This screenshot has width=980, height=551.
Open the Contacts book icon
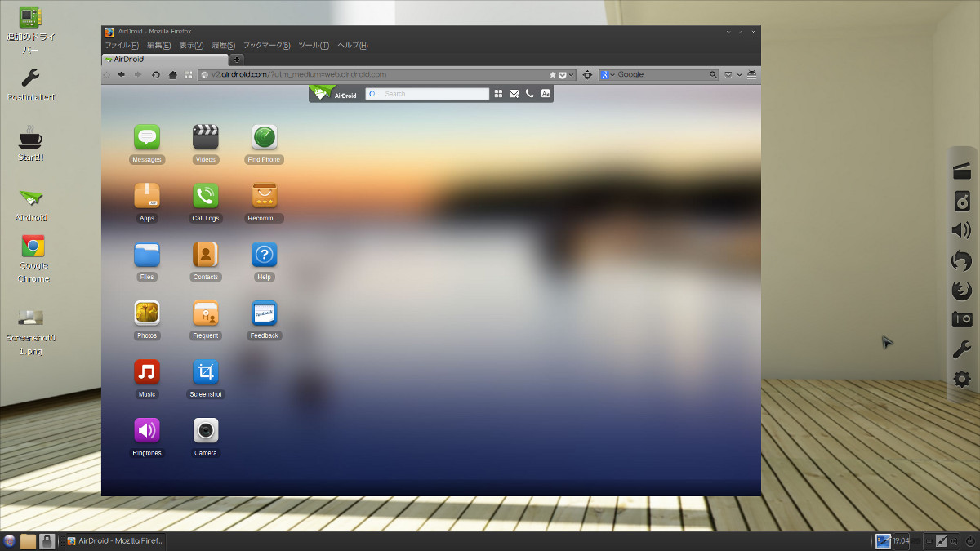206,254
